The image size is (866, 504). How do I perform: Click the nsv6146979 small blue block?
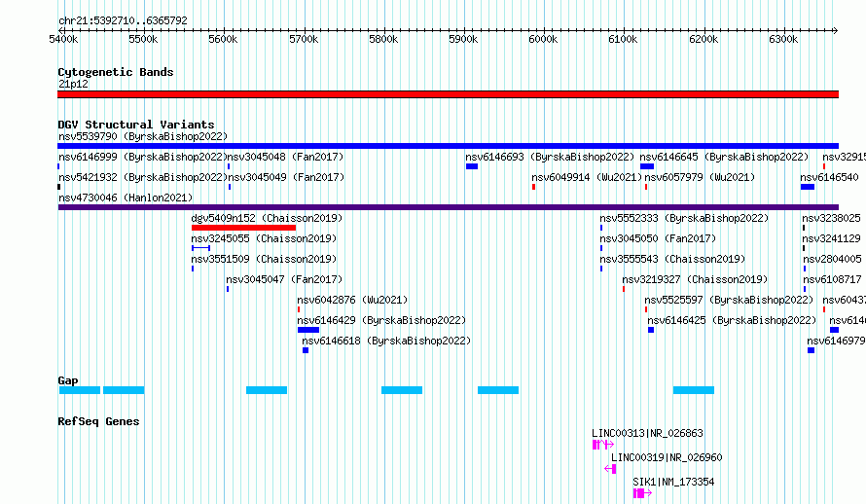click(x=811, y=350)
